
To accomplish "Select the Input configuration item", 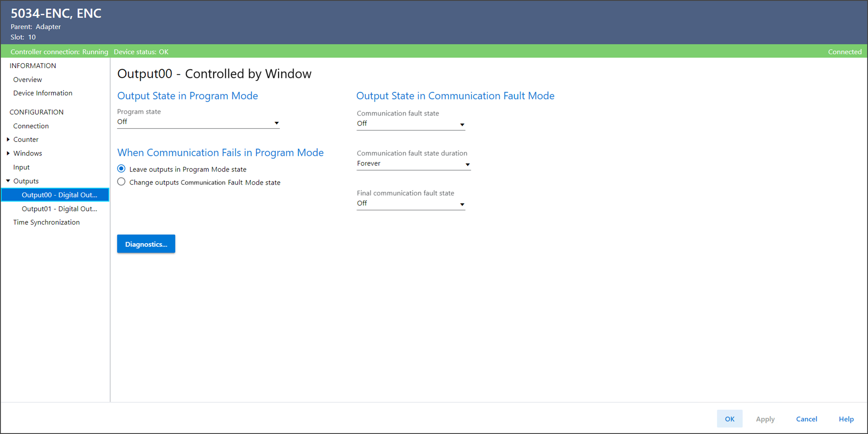I will tap(21, 167).
